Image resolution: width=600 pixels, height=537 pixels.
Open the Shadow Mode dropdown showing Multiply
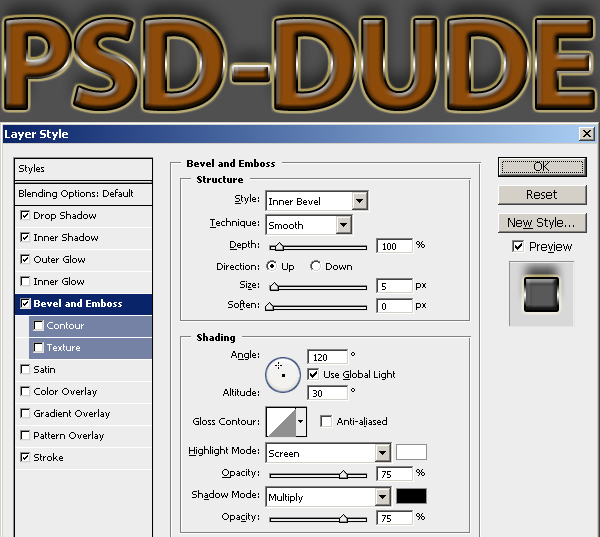pyautogui.click(x=328, y=497)
